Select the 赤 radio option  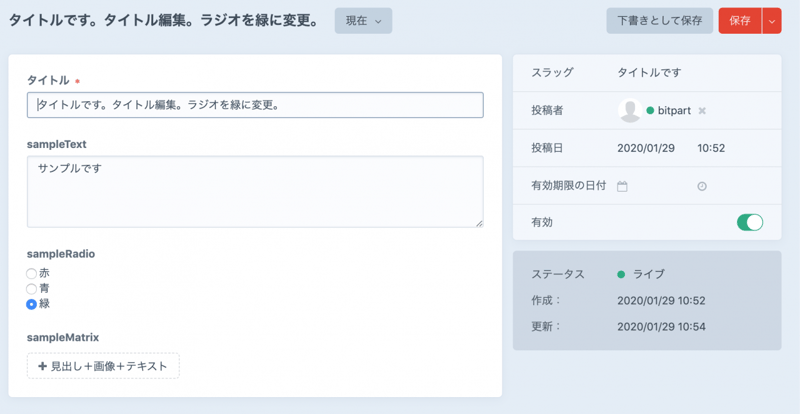[x=32, y=273]
